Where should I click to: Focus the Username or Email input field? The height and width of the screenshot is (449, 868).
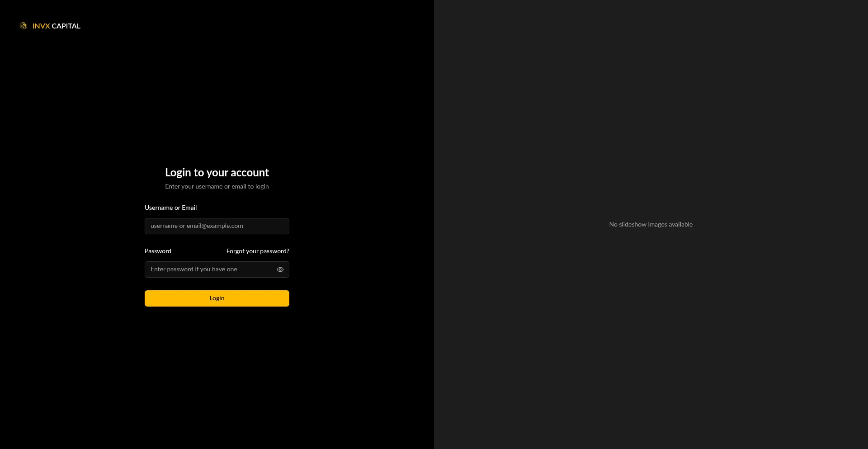coord(217,226)
